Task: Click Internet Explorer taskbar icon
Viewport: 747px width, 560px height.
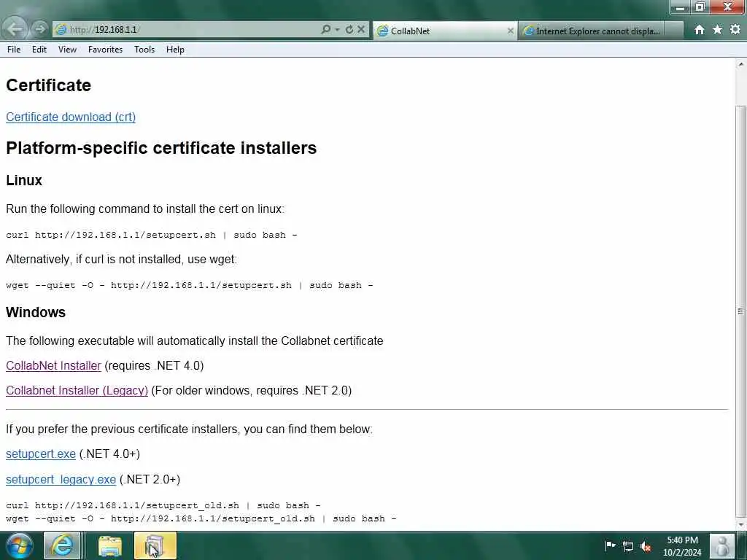Action: point(63,545)
